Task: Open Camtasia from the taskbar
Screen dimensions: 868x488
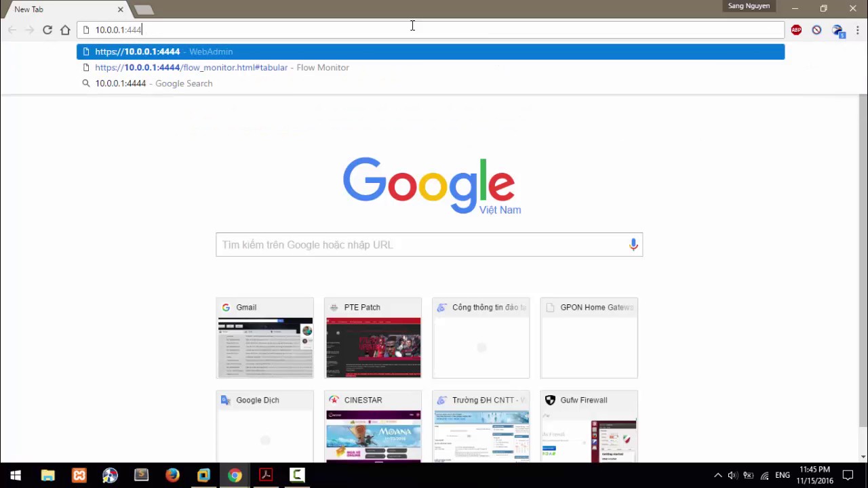Action: [297, 475]
